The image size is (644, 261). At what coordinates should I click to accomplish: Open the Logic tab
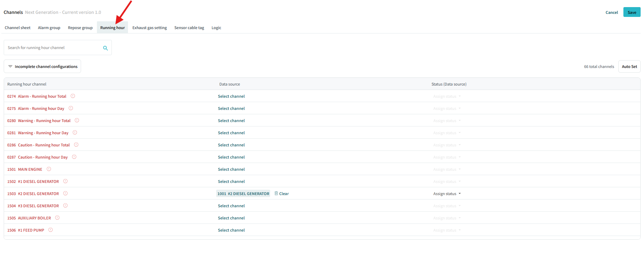click(x=216, y=28)
